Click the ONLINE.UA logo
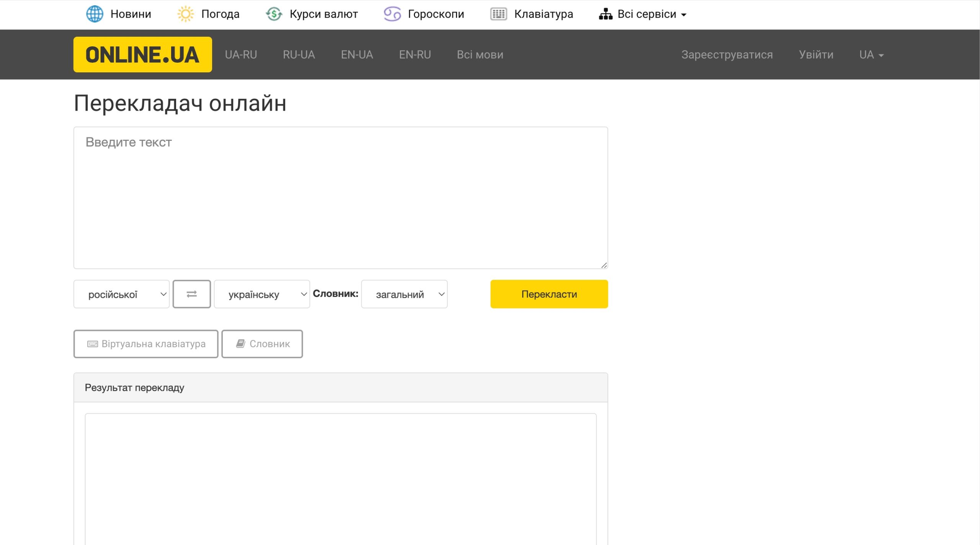The height and width of the screenshot is (545, 980). click(142, 54)
